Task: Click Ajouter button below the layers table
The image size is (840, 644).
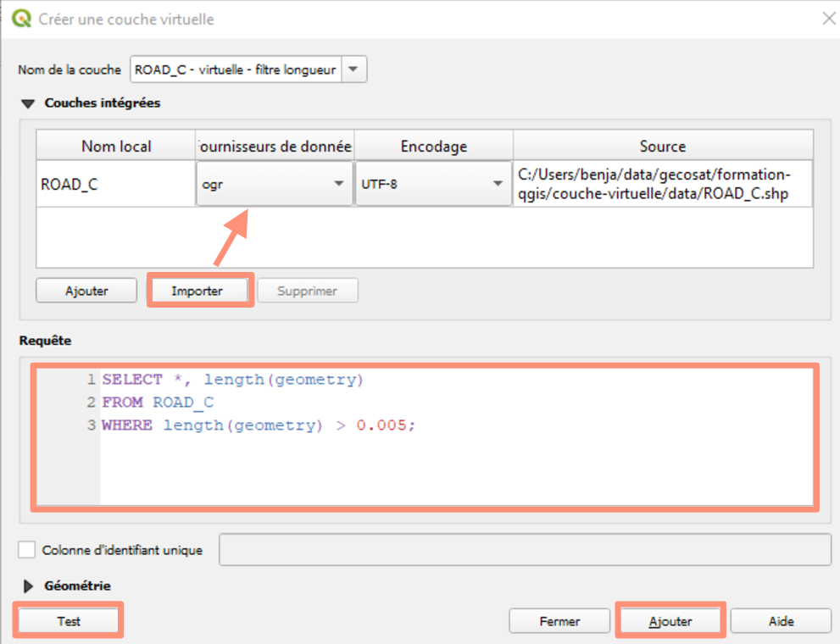Action: [x=86, y=291]
